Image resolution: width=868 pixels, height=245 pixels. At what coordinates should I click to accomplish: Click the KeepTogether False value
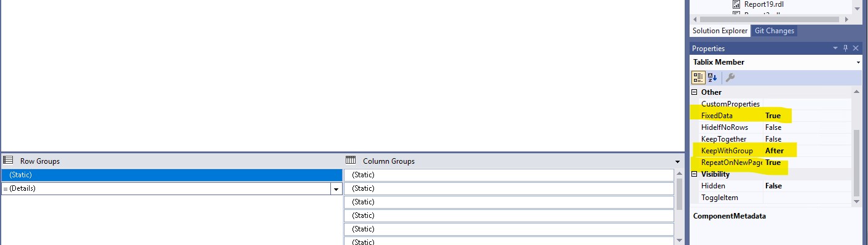[773, 139]
